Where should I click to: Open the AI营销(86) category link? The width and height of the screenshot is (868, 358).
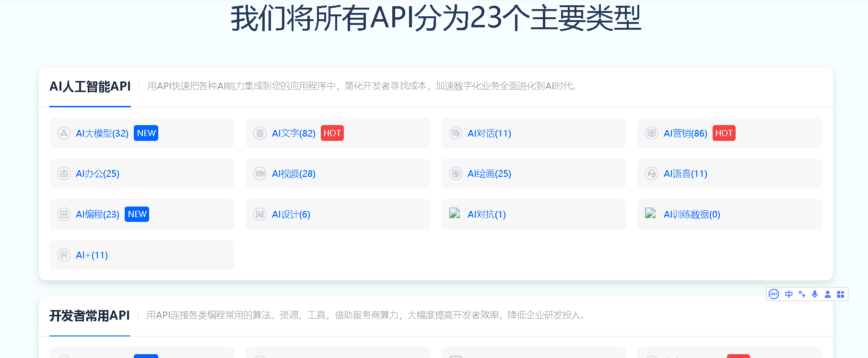(685, 133)
